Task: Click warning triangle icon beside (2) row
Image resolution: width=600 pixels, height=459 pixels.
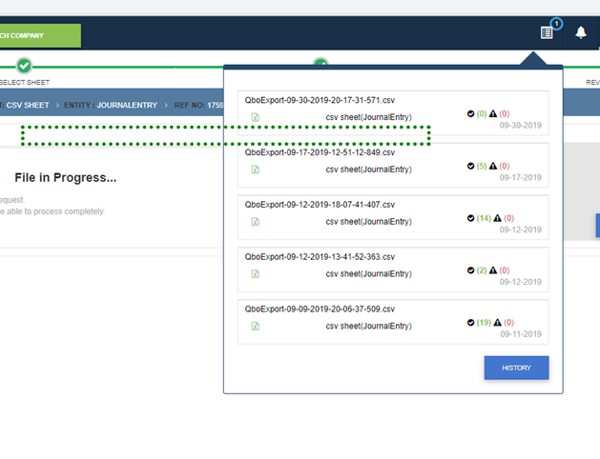Action: 493,270
